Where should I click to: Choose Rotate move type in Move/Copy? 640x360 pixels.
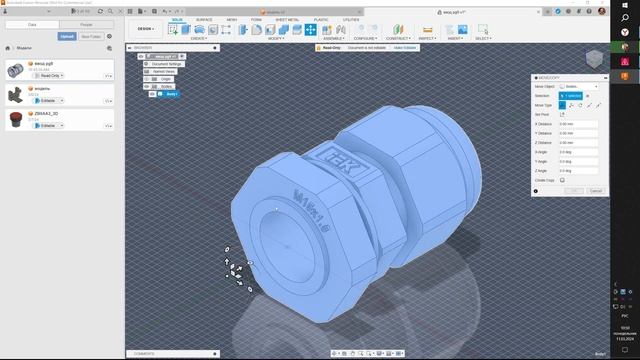(580, 105)
